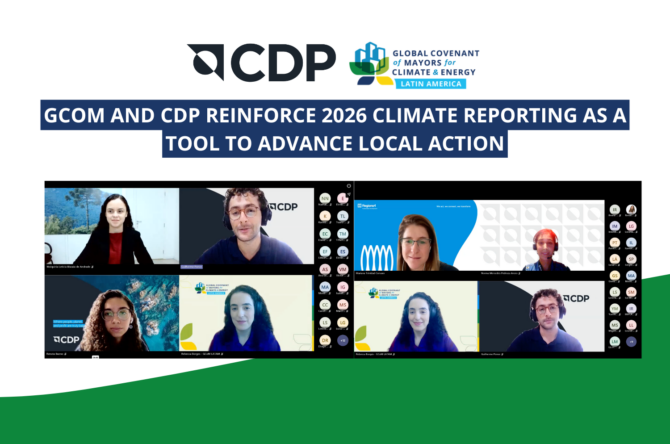Screen dimensions: 670x444
Task: Open the IL participant avatar
Action: [631, 242]
